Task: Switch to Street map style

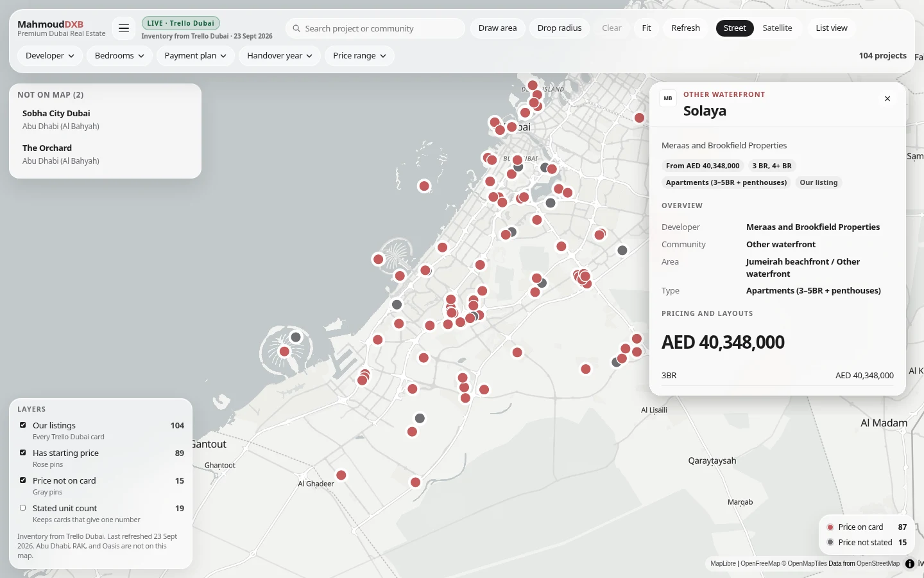Action: [x=735, y=28]
